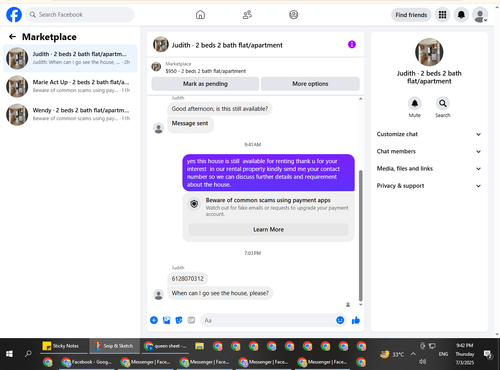Expand the Customize chat section
500x370 pixels.
coord(429,134)
